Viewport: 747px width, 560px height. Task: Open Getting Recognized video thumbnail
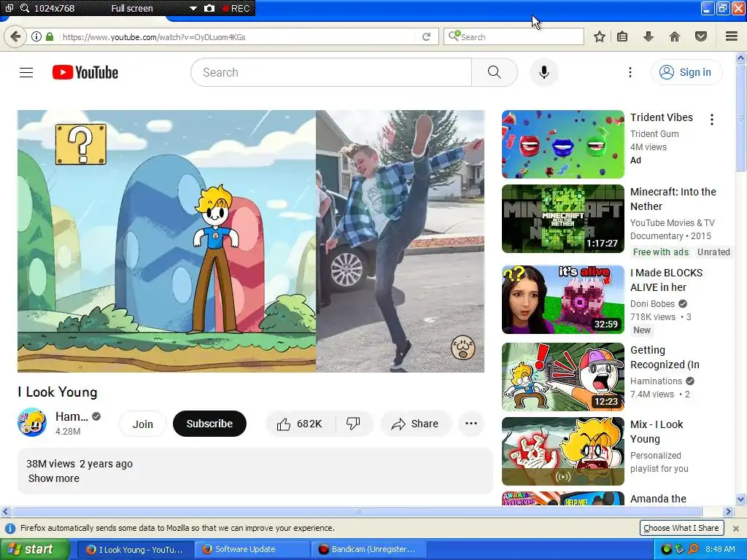coord(562,377)
